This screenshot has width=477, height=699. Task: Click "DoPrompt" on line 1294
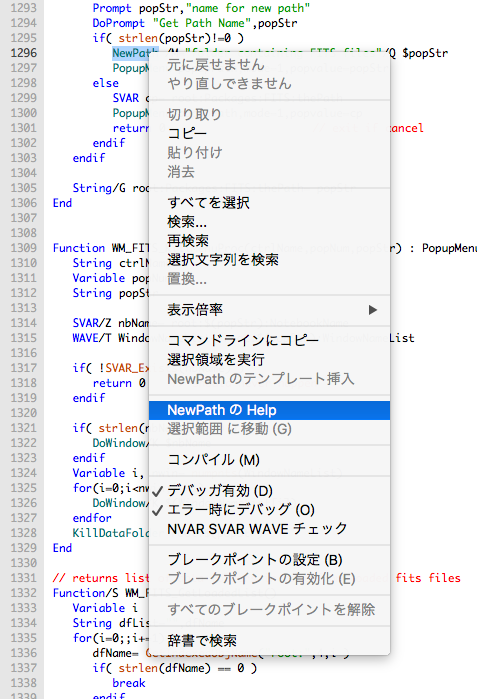click(x=119, y=23)
